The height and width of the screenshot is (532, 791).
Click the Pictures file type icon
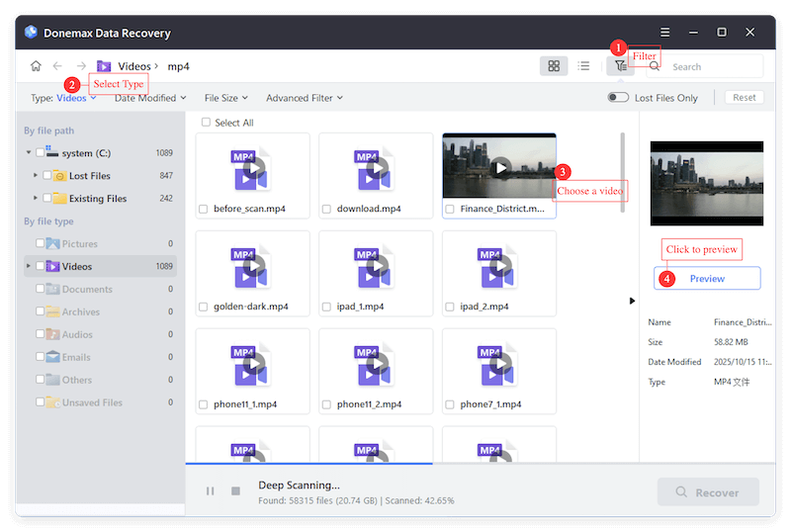[x=53, y=243]
